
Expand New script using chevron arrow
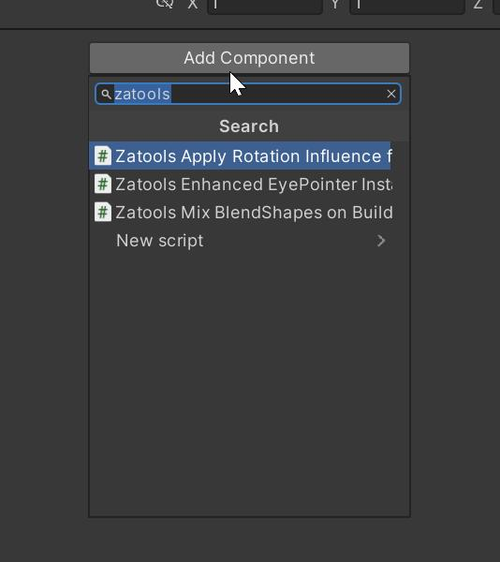pos(381,240)
